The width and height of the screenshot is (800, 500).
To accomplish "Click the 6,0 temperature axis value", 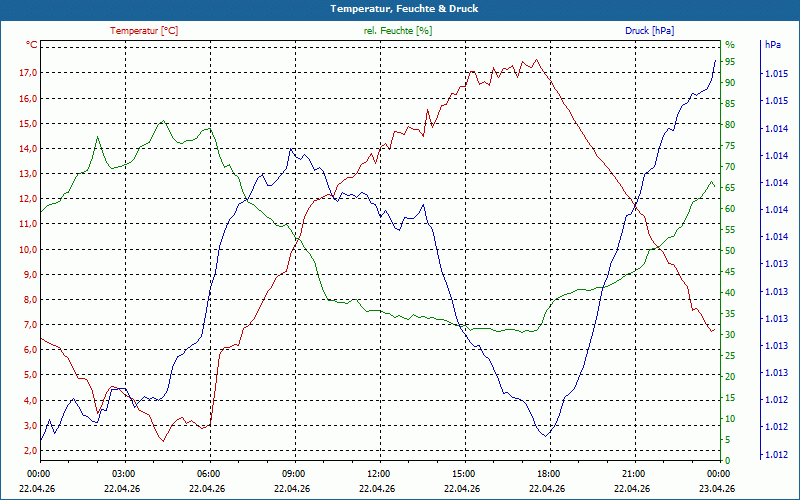I will (x=31, y=349).
